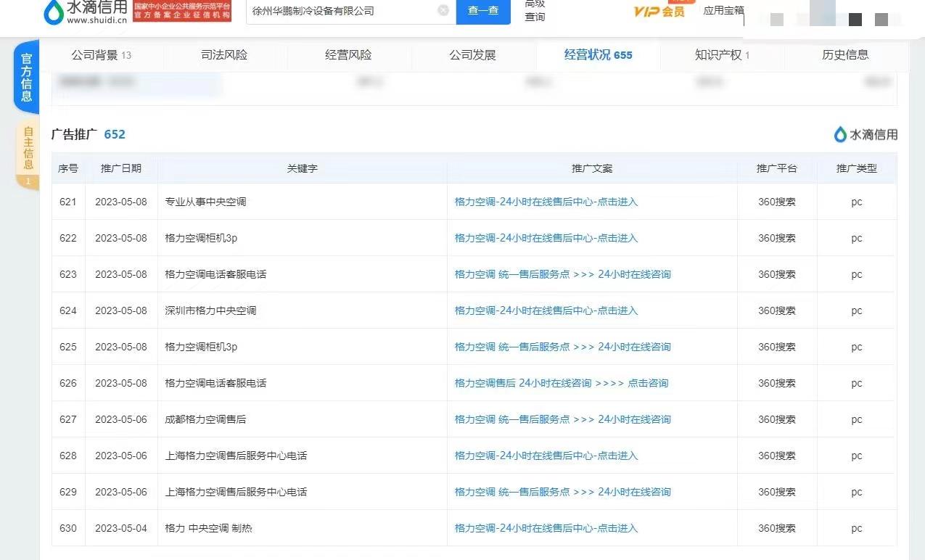Select the 经营状况 655 tab
The width and height of the screenshot is (925, 560).
tap(598, 55)
